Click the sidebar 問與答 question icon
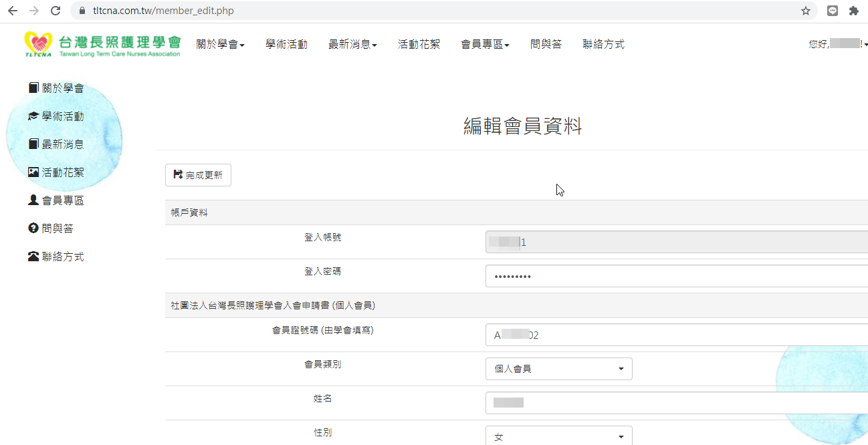Image resolution: width=868 pixels, height=445 pixels. click(x=33, y=229)
